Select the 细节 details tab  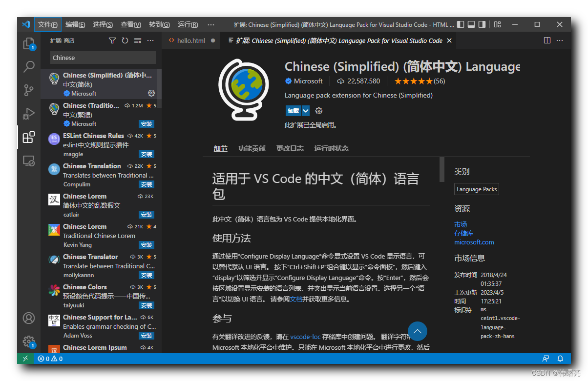click(x=221, y=148)
